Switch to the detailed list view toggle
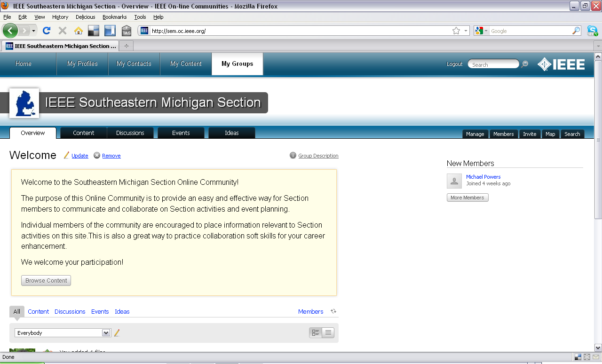Viewport: 602px width, 364px height. tap(316, 332)
